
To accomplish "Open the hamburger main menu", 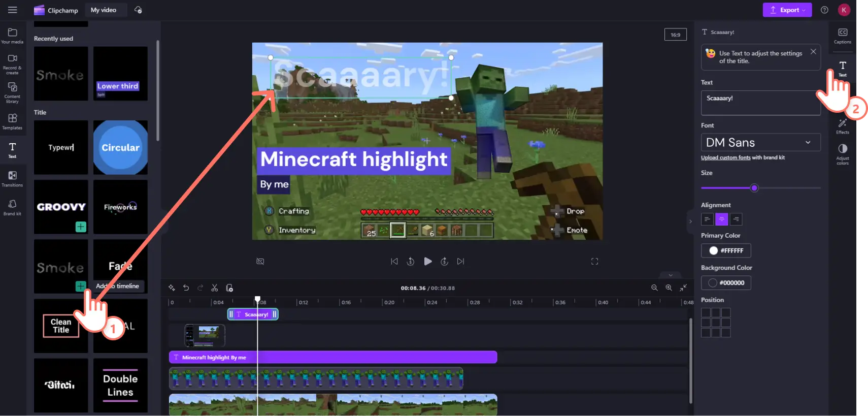I will 13,10.
